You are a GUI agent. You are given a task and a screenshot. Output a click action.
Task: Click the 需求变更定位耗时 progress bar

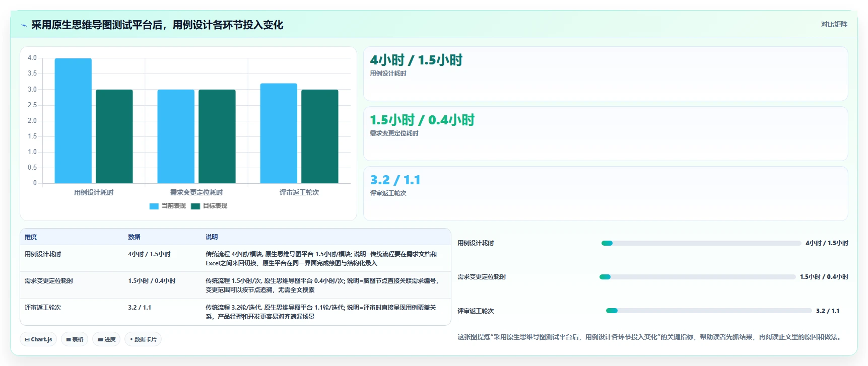click(x=698, y=277)
